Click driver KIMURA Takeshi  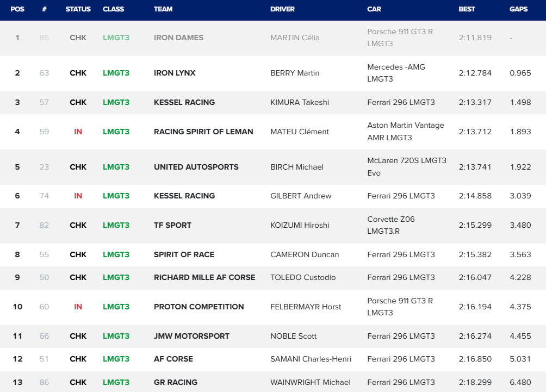point(300,102)
